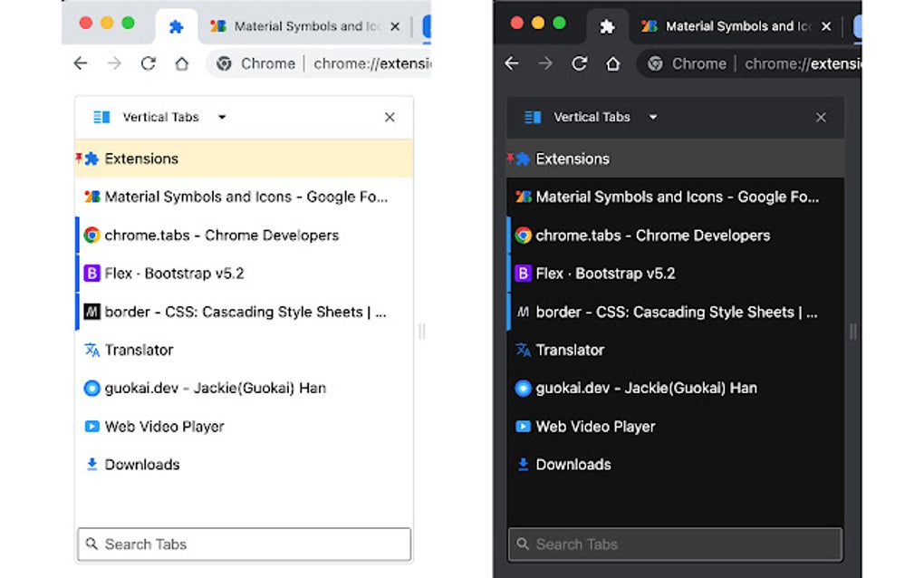Screen dimensions: 924x578
Task: Click Bootstrap icon beside Flex in light list
Action: click(x=91, y=274)
